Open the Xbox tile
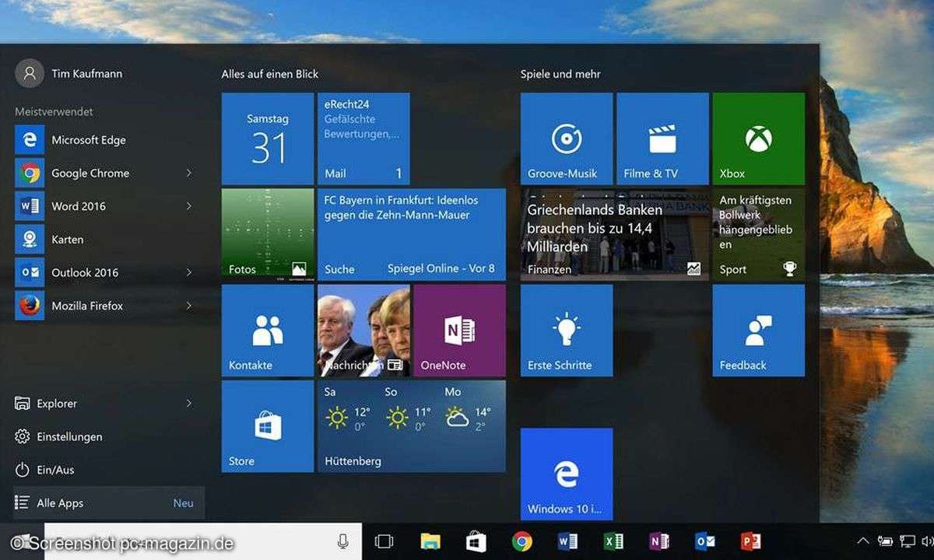Screen dimensions: 934x560 pos(759,138)
